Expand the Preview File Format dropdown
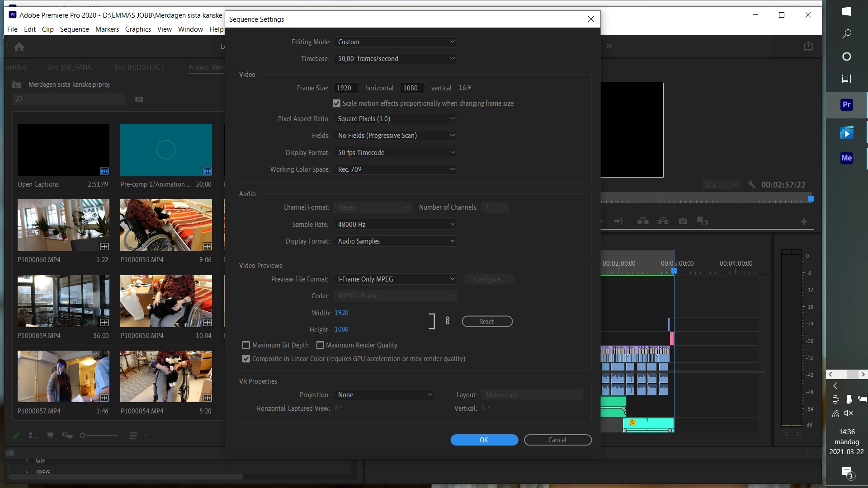868x488 pixels. [396, 279]
